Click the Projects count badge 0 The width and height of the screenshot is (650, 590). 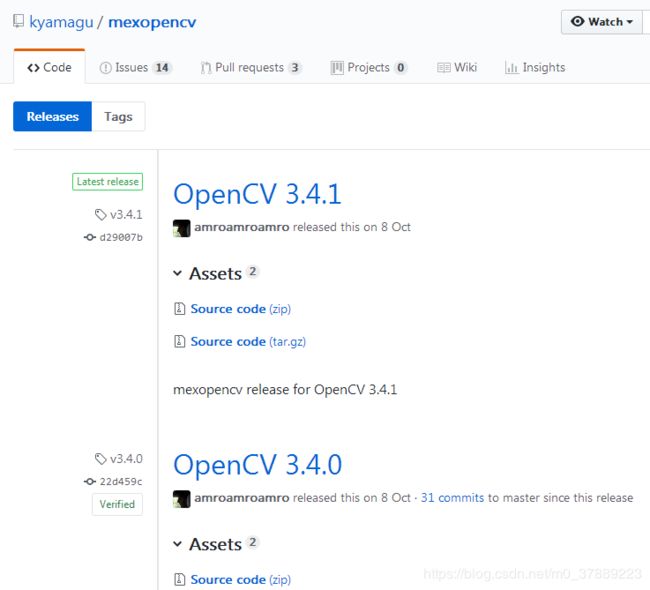(400, 68)
